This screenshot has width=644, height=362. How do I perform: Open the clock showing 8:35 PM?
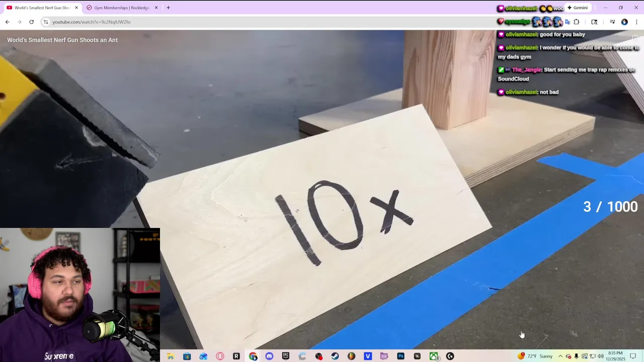[x=615, y=356]
